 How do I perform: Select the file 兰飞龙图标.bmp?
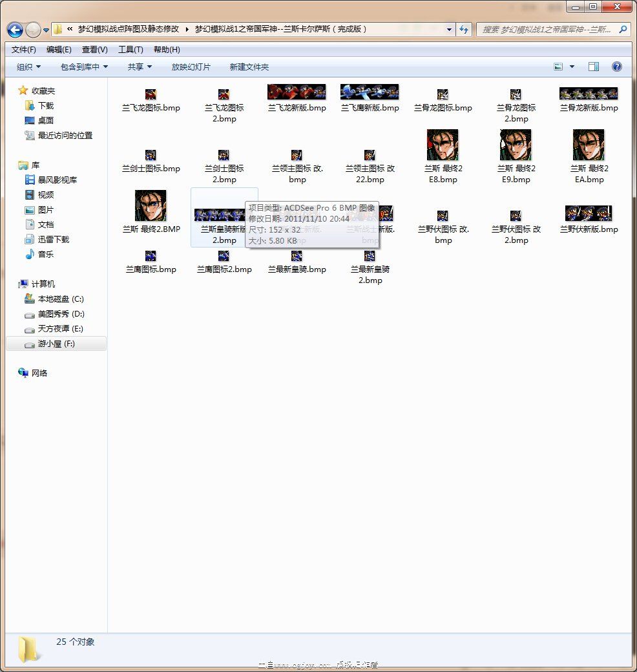(151, 101)
